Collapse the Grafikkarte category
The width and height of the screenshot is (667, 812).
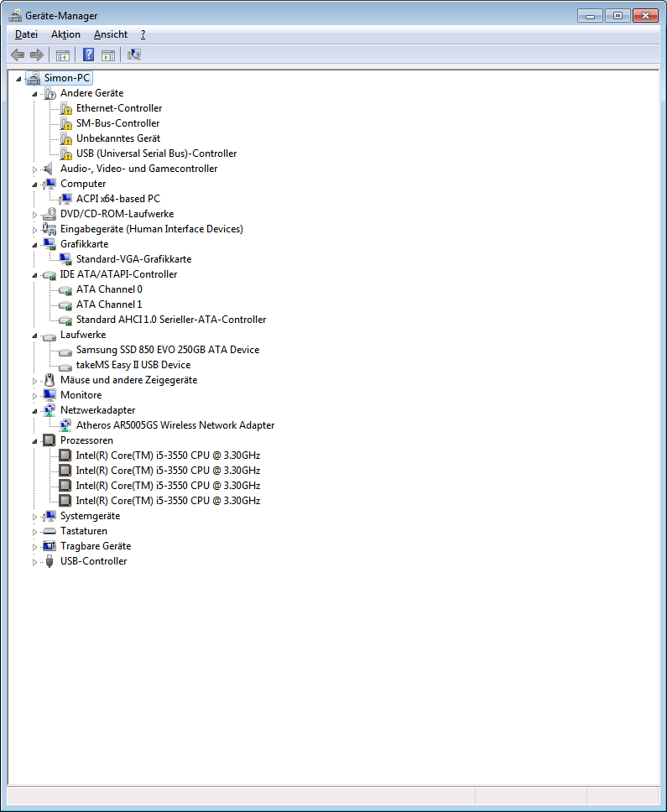[x=34, y=244]
